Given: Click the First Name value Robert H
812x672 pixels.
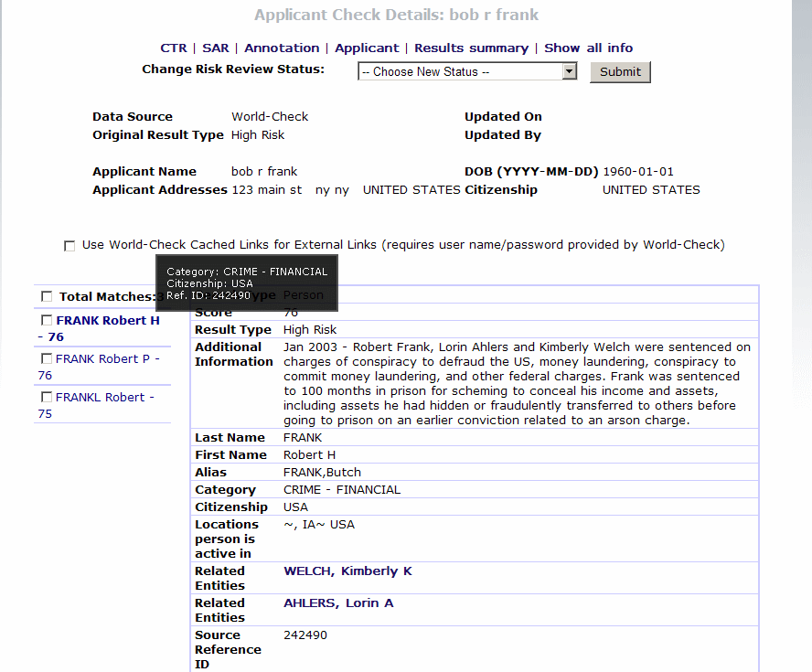Looking at the screenshot, I should pos(309,455).
